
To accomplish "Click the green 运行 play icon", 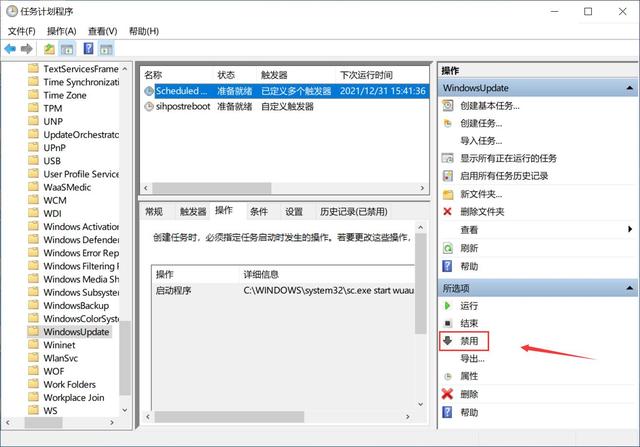I will pos(447,305).
